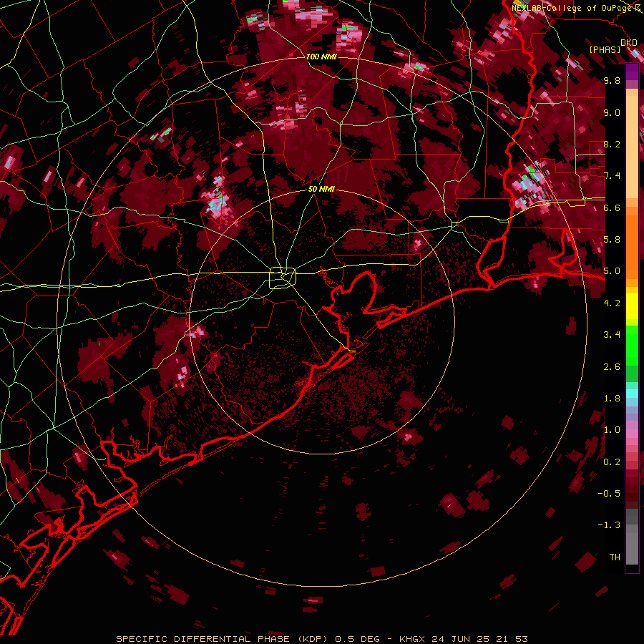The height and width of the screenshot is (644, 644).
Task: Click the 8.2 scale value label
Action: [612, 144]
